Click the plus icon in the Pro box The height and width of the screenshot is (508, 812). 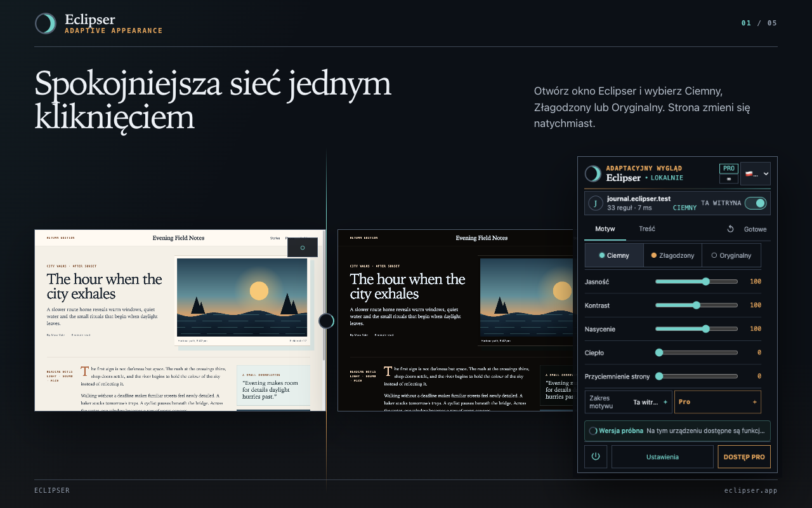(x=754, y=402)
